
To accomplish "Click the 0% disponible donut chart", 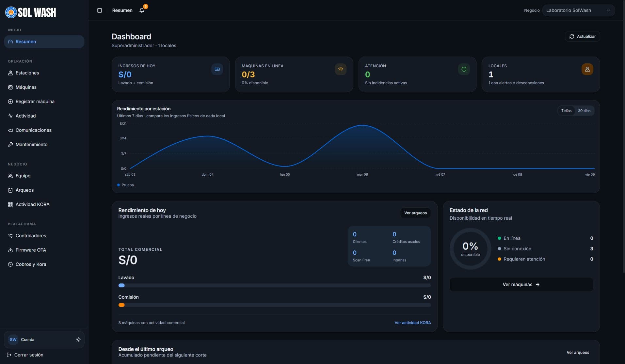I will (x=470, y=249).
